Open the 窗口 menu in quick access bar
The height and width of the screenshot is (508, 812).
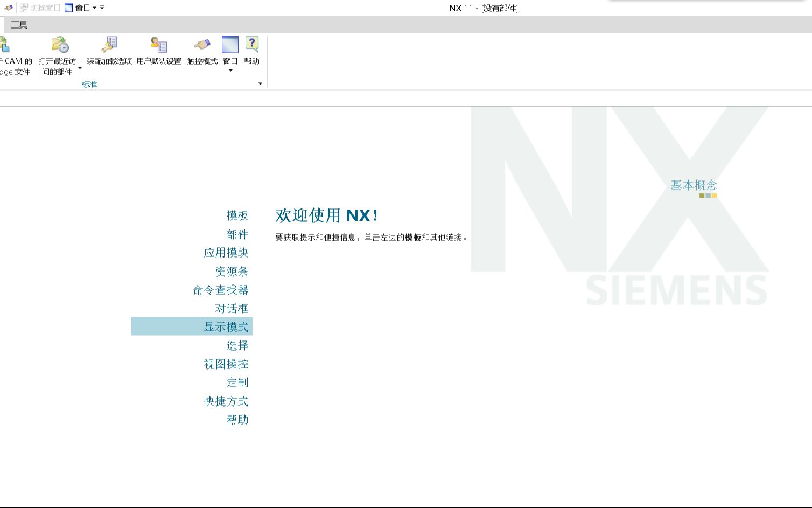80,8
